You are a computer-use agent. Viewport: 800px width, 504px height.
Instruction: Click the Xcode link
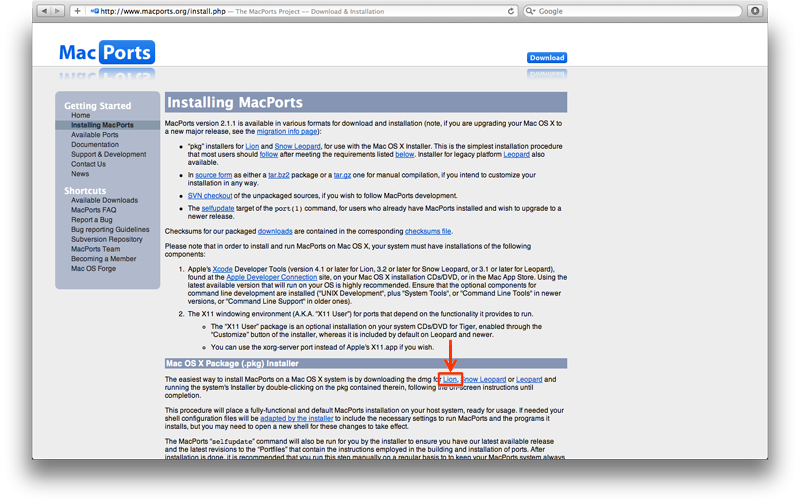tap(222, 269)
